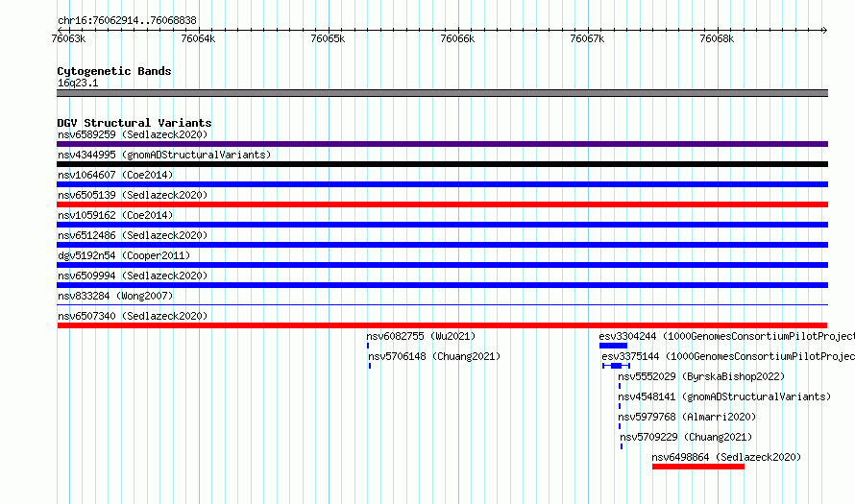Click the purple nsv6589259 variant bar

tap(442, 144)
